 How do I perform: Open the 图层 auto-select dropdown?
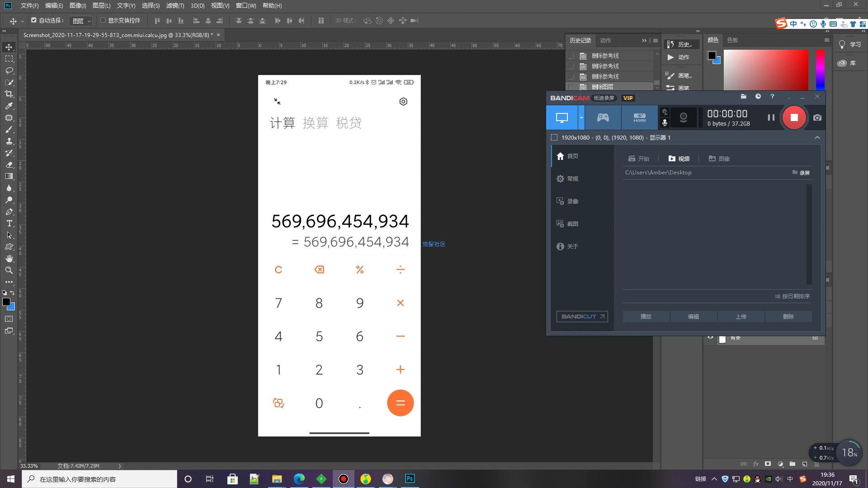pyautogui.click(x=82, y=21)
